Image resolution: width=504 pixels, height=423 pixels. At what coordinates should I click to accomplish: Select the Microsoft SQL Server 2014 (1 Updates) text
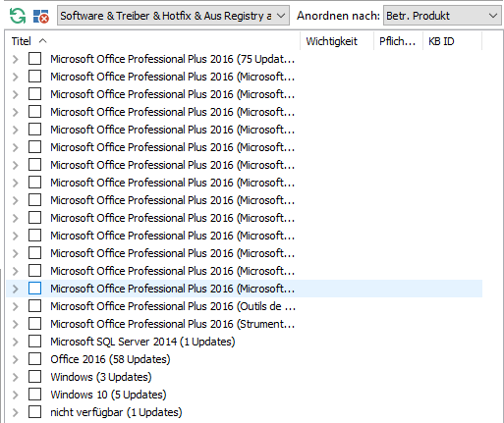142,342
